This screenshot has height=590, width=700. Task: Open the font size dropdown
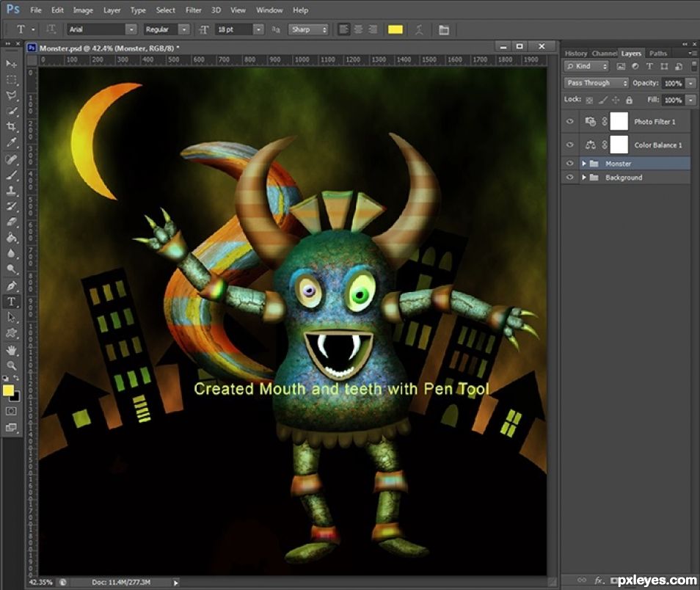pos(258,29)
